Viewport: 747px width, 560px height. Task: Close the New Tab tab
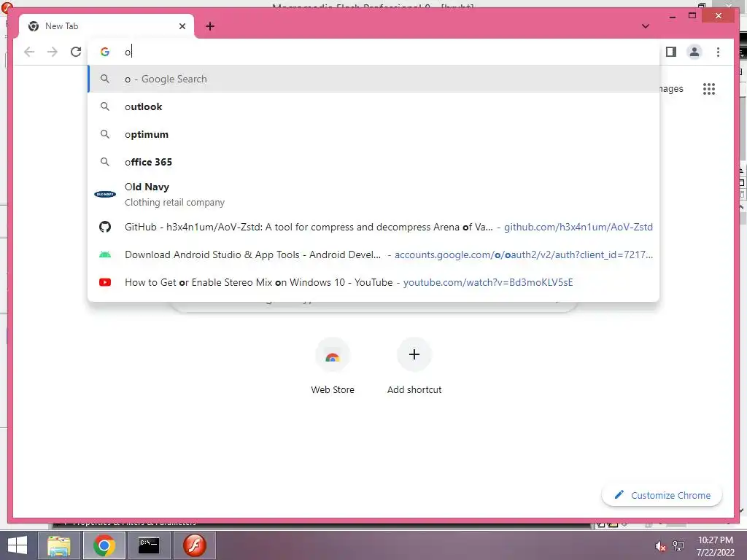click(x=182, y=26)
